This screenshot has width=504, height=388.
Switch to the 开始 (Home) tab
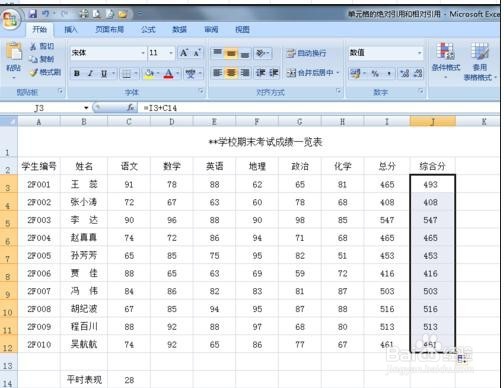click(39, 29)
